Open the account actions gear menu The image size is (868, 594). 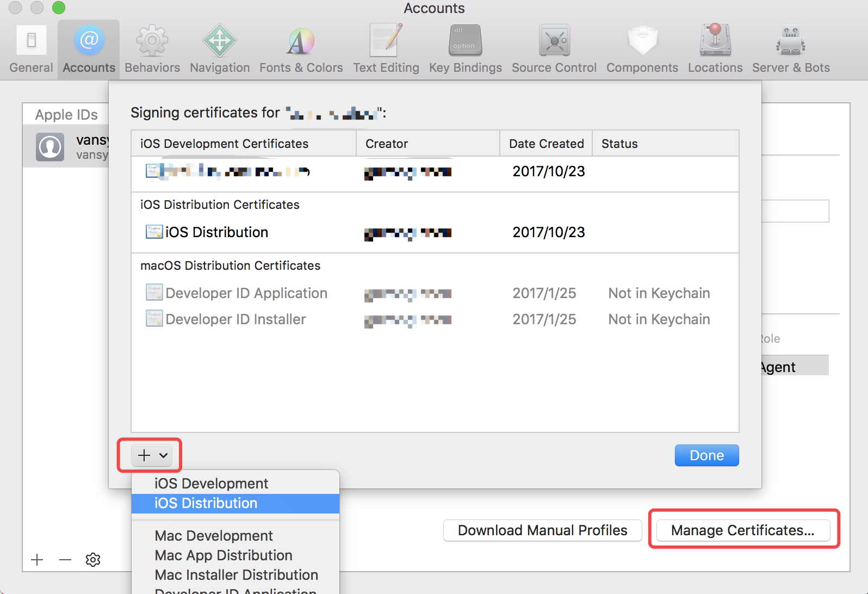(93, 560)
